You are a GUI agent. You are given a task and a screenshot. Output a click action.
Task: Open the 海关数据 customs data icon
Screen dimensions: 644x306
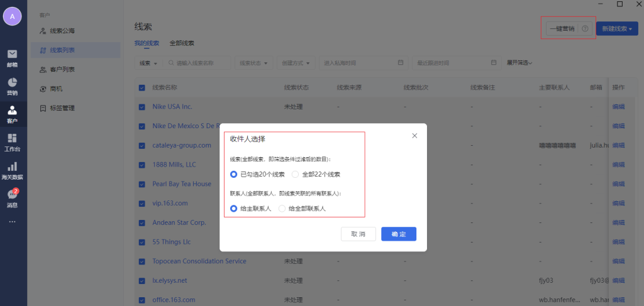(x=12, y=167)
